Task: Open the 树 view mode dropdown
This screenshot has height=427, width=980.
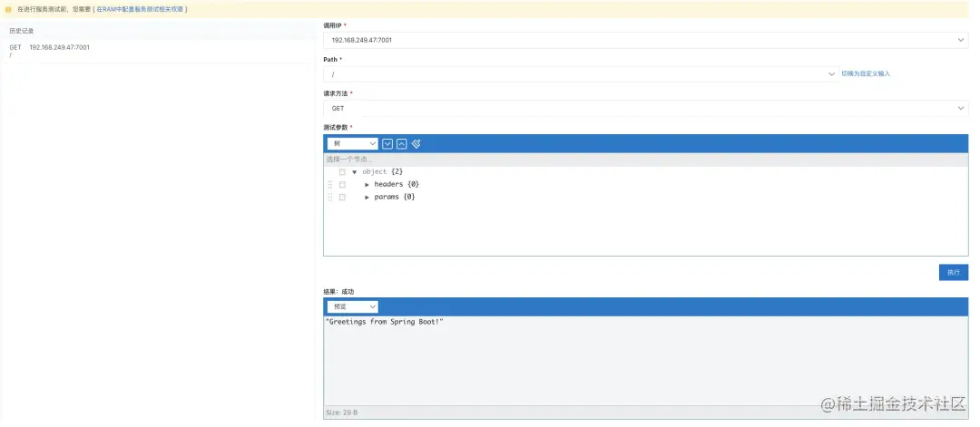Action: pyautogui.click(x=352, y=143)
